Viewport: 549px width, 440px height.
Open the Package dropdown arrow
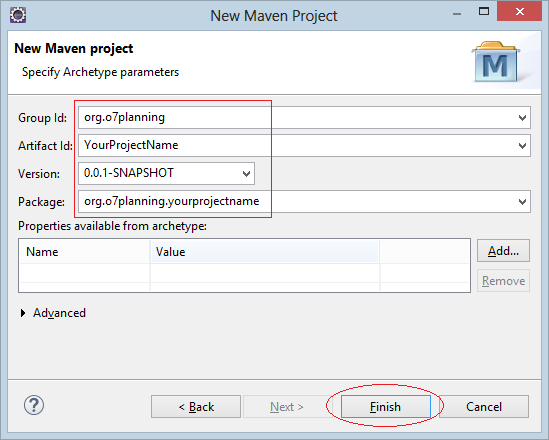(x=522, y=202)
